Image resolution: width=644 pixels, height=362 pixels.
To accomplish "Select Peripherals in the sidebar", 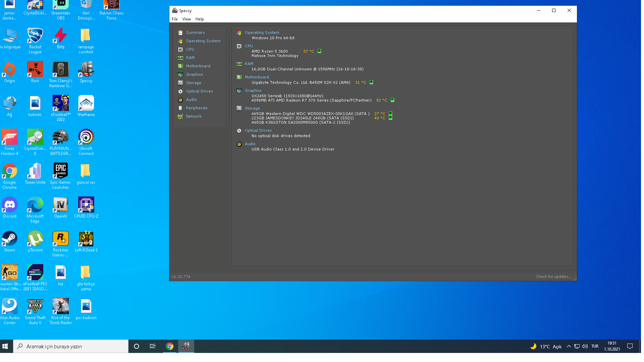I will point(197,108).
